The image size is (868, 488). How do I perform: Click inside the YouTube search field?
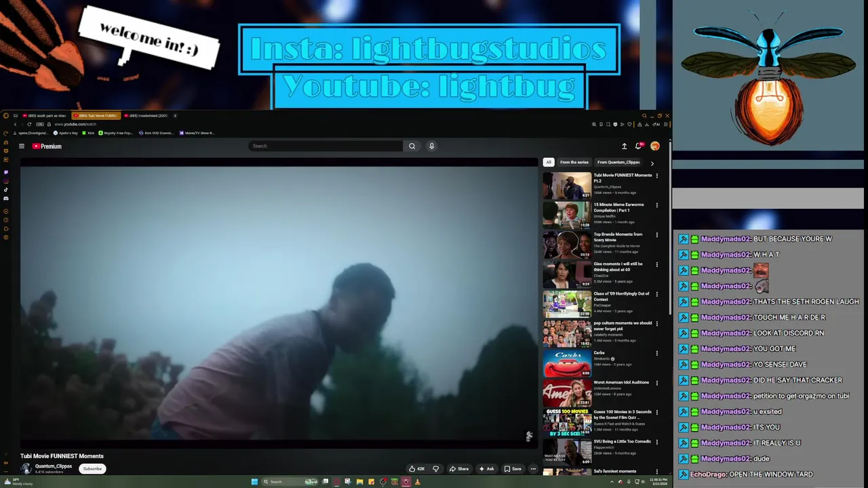[325, 146]
